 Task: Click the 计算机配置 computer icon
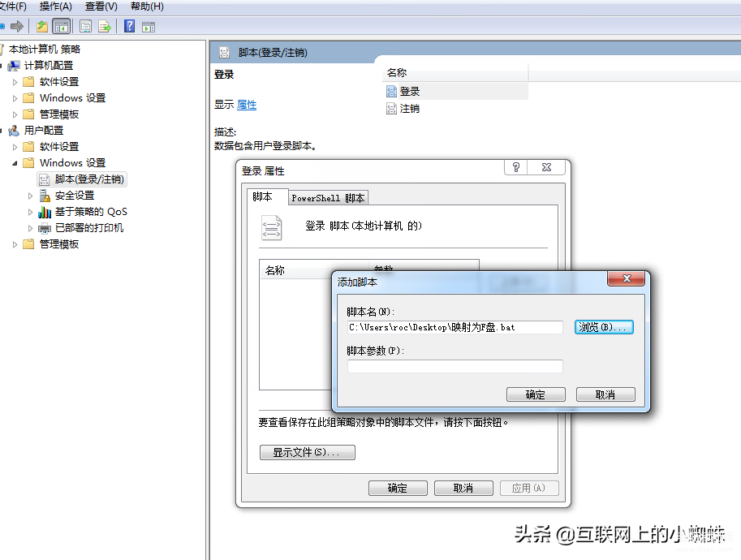click(x=14, y=66)
